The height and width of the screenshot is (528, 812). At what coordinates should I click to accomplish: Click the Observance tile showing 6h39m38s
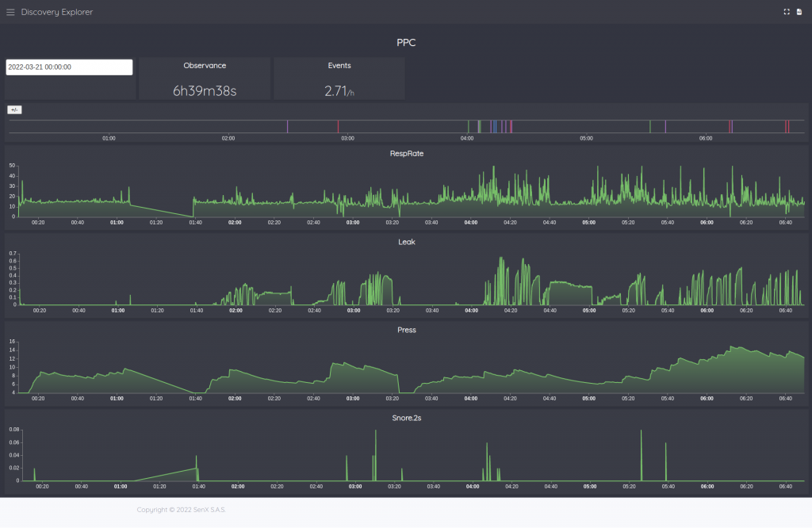click(x=205, y=78)
